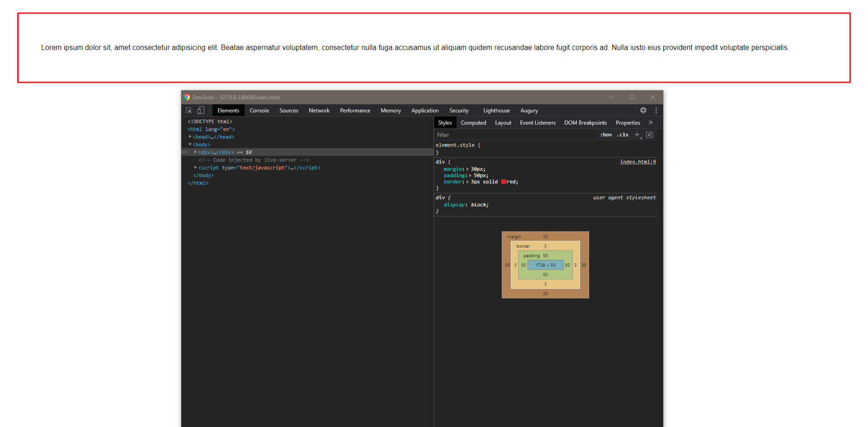Click the display: block declaration
This screenshot has width=868, height=427.
point(466,205)
